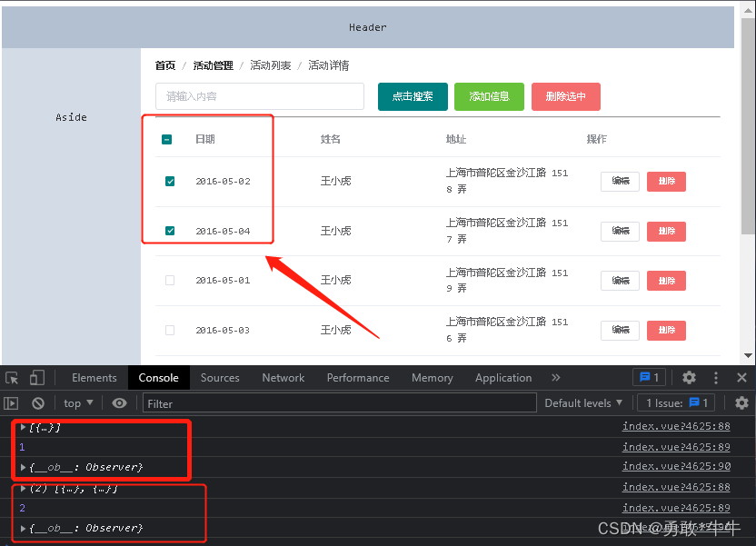Open DevTools settings gear

point(689,377)
